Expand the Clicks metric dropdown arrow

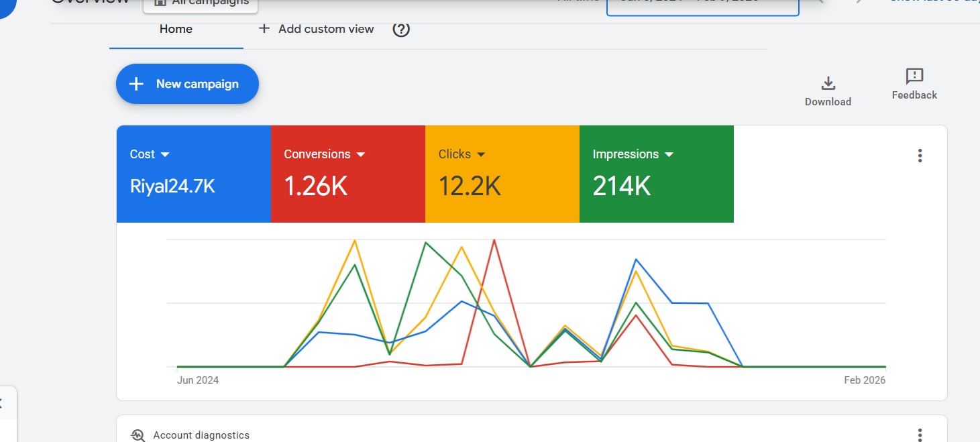480,155
